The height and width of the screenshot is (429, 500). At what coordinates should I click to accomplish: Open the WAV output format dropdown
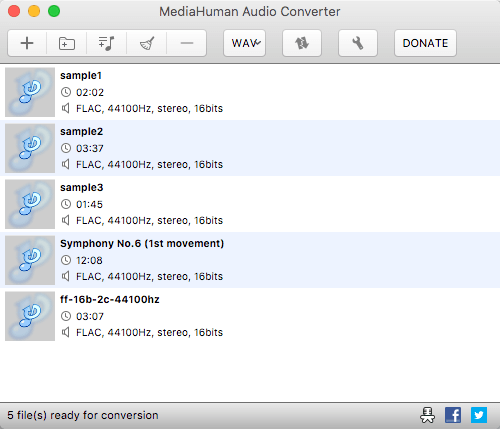click(x=245, y=43)
